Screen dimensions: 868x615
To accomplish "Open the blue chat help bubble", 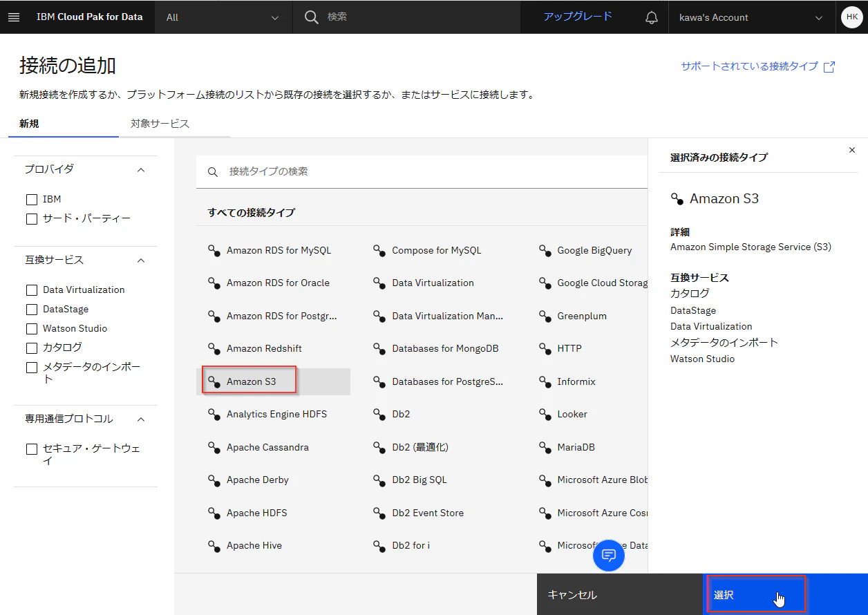I will point(609,555).
